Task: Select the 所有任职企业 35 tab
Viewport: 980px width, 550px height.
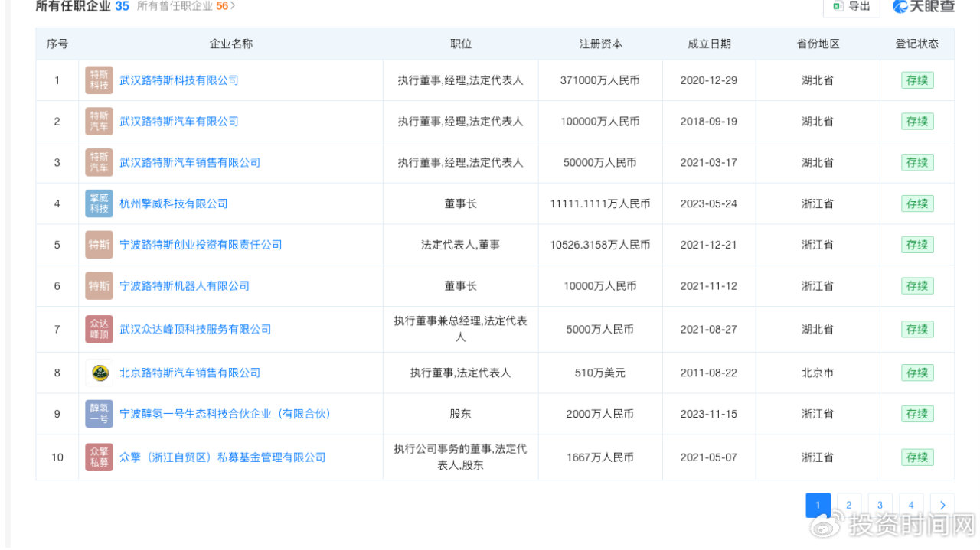Action: 82,6
